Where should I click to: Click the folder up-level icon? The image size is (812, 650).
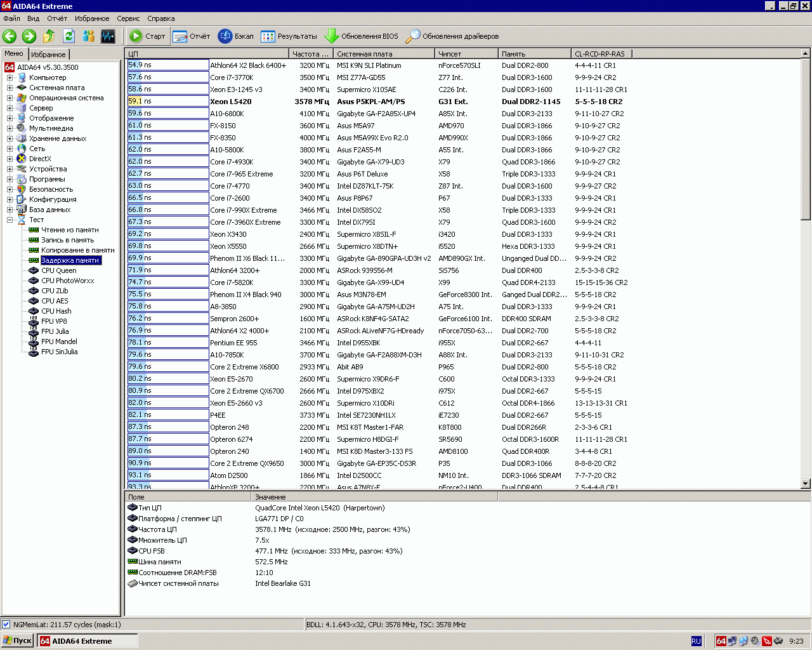click(x=49, y=36)
